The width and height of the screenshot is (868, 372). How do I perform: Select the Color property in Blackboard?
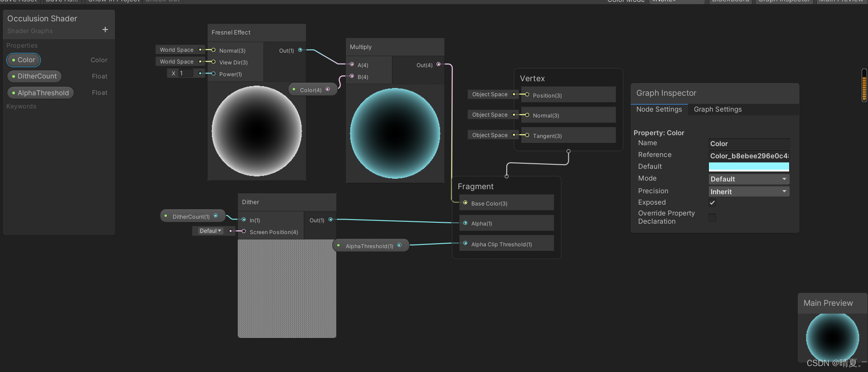[24, 60]
